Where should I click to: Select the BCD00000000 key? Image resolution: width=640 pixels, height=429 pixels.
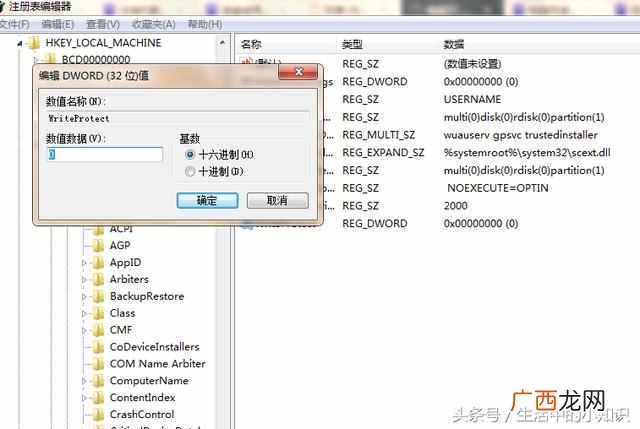pyautogui.click(x=96, y=60)
